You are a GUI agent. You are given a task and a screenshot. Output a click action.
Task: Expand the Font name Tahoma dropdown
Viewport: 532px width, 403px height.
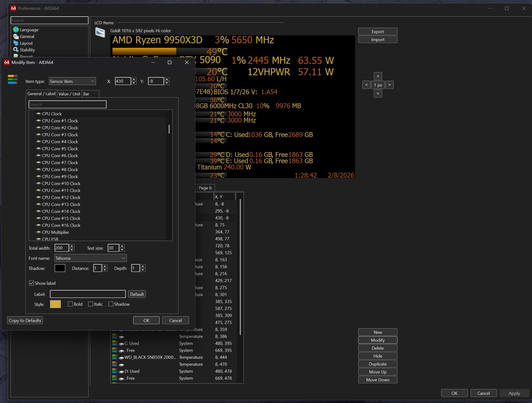[x=90, y=258]
